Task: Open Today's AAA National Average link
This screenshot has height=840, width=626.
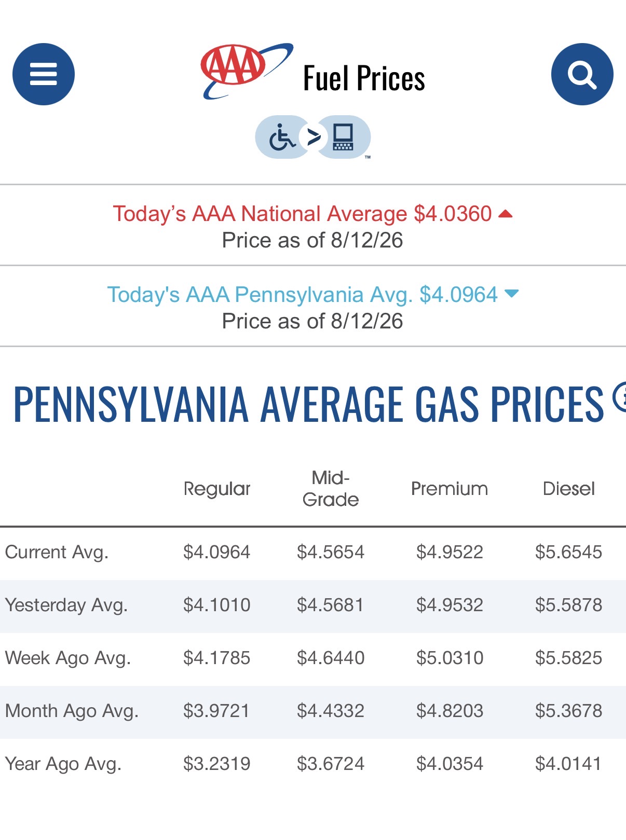Action: tap(302, 214)
